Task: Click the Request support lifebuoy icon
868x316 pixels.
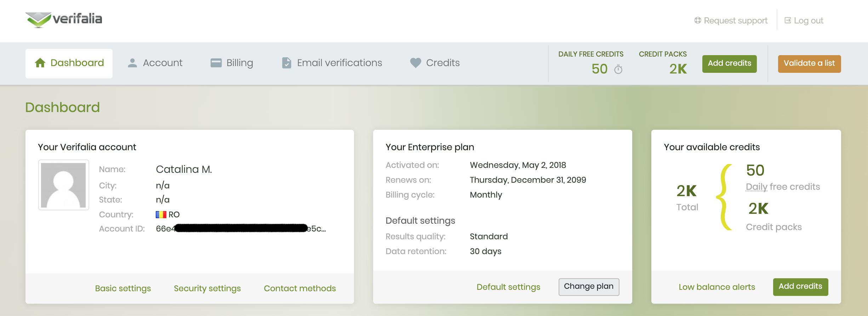Action: 697,21
